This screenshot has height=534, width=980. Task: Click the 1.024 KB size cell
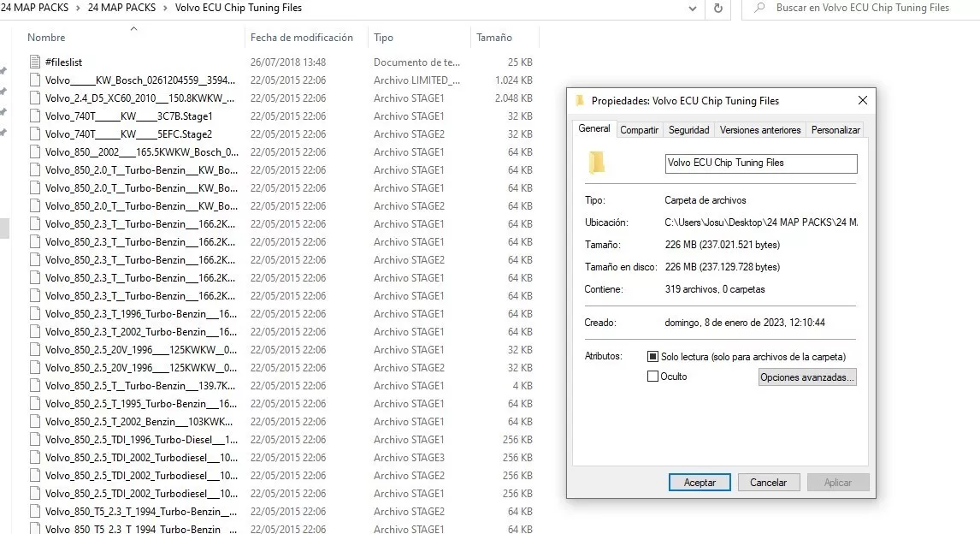514,80
